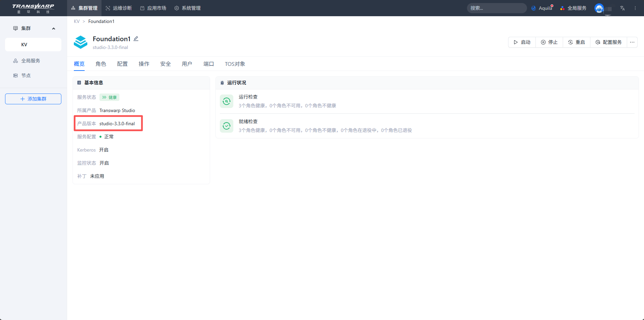
Task: Click the 启动 button
Action: coord(522,42)
